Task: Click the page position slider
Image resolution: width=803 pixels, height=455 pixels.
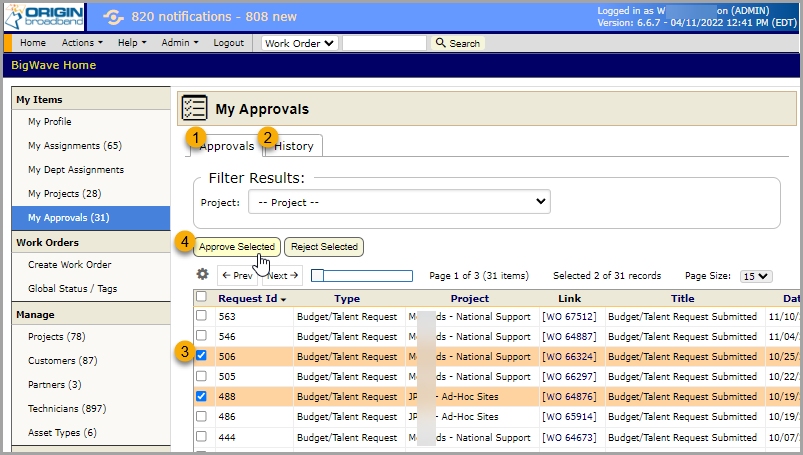Action: (362, 276)
